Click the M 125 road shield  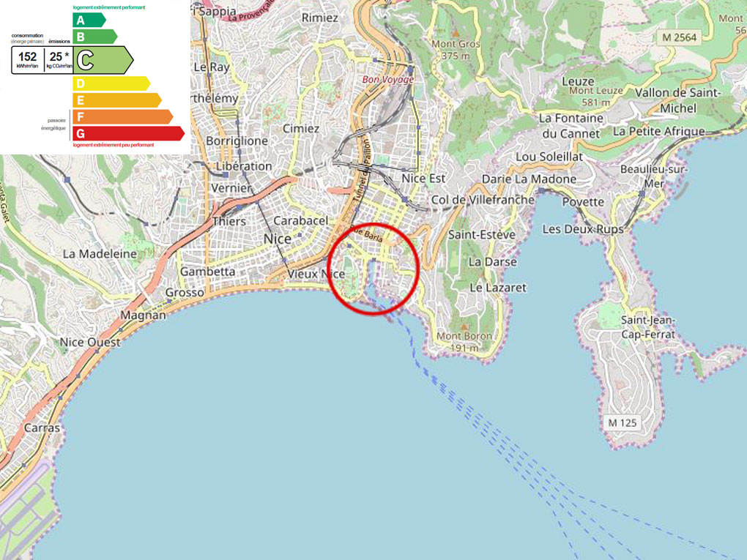click(x=622, y=422)
